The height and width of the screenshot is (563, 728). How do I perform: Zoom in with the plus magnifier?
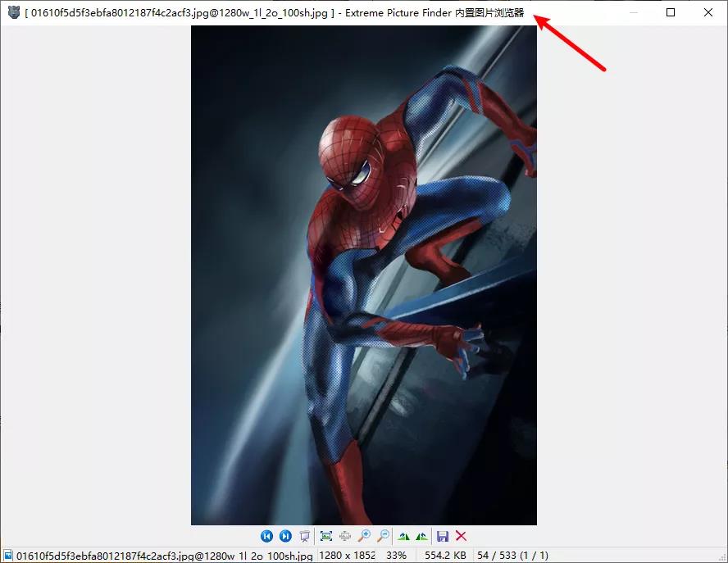365,536
